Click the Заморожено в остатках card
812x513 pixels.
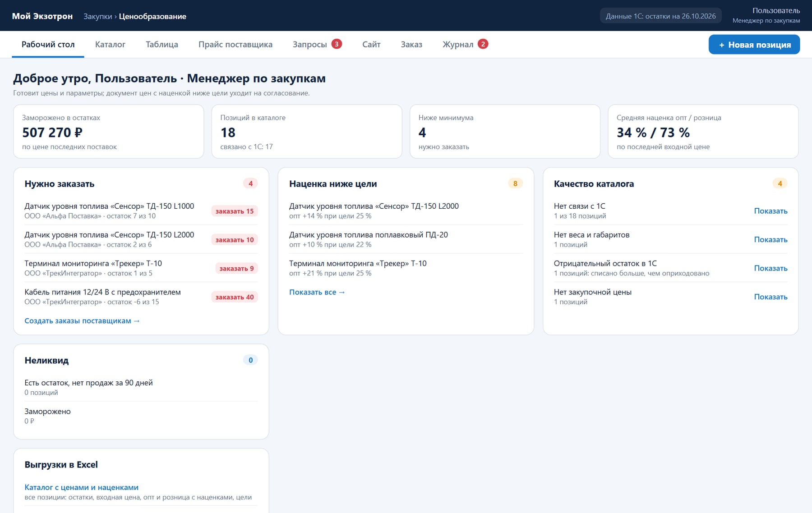pyautogui.click(x=109, y=132)
